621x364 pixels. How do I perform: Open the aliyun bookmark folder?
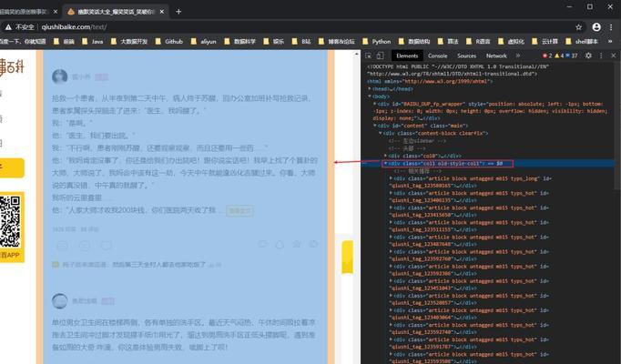click(x=204, y=41)
